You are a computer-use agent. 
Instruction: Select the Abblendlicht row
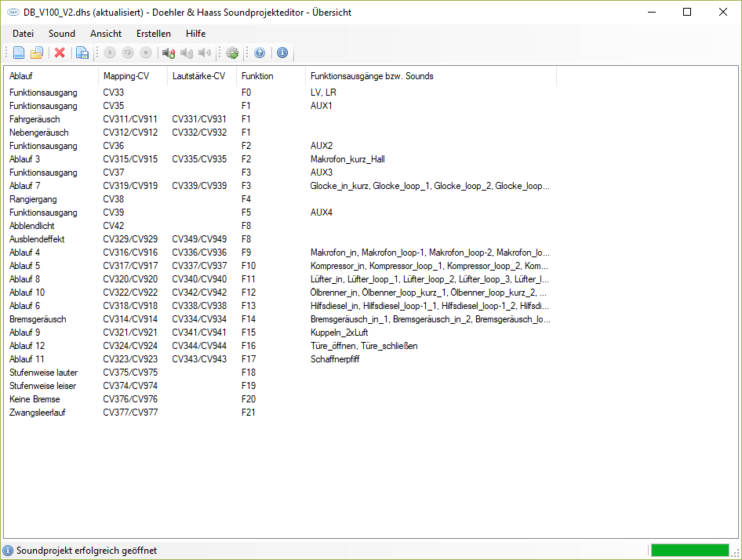tap(281, 226)
